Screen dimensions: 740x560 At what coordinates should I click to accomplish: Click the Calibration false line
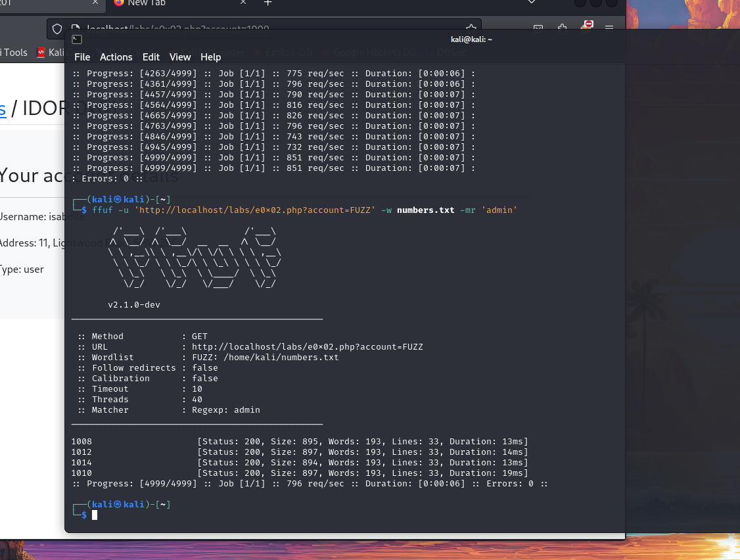[148, 378]
